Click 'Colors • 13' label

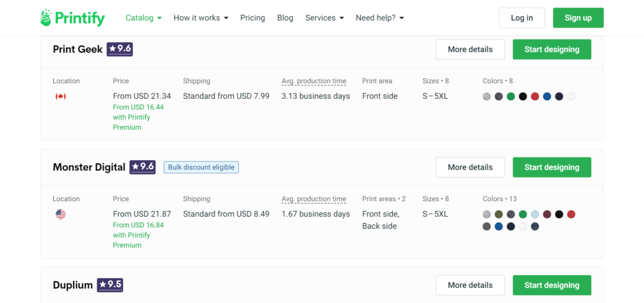click(500, 199)
